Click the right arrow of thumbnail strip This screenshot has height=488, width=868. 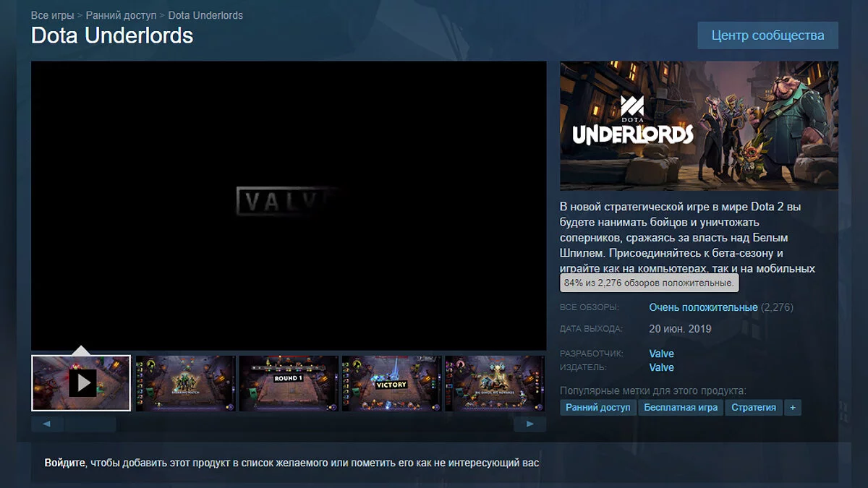pyautogui.click(x=530, y=424)
